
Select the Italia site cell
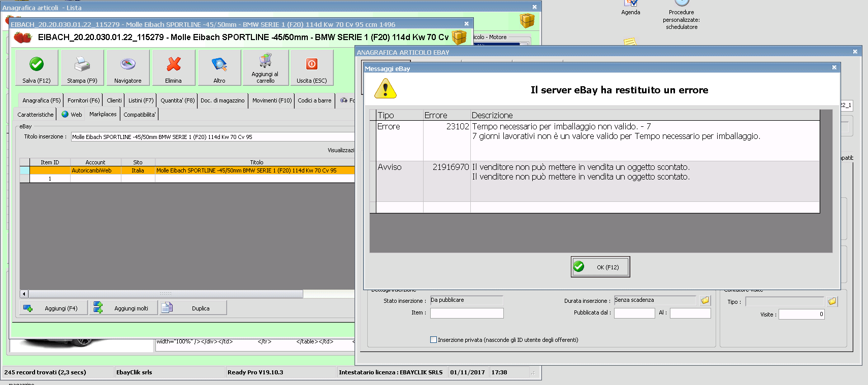[x=138, y=170]
